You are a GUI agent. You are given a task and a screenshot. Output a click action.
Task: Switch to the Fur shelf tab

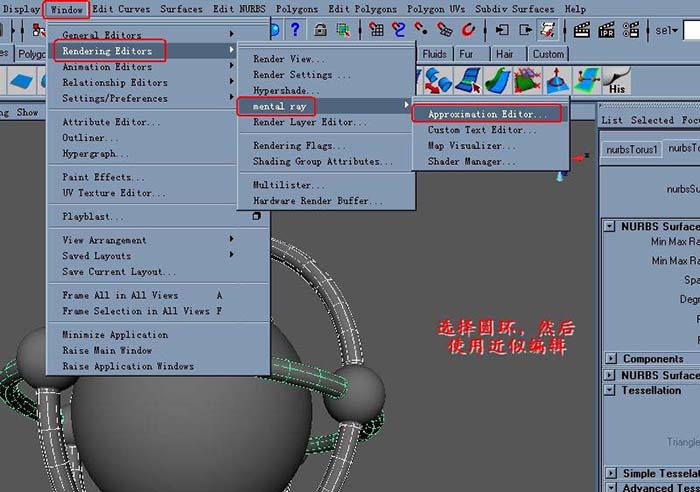tap(468, 54)
